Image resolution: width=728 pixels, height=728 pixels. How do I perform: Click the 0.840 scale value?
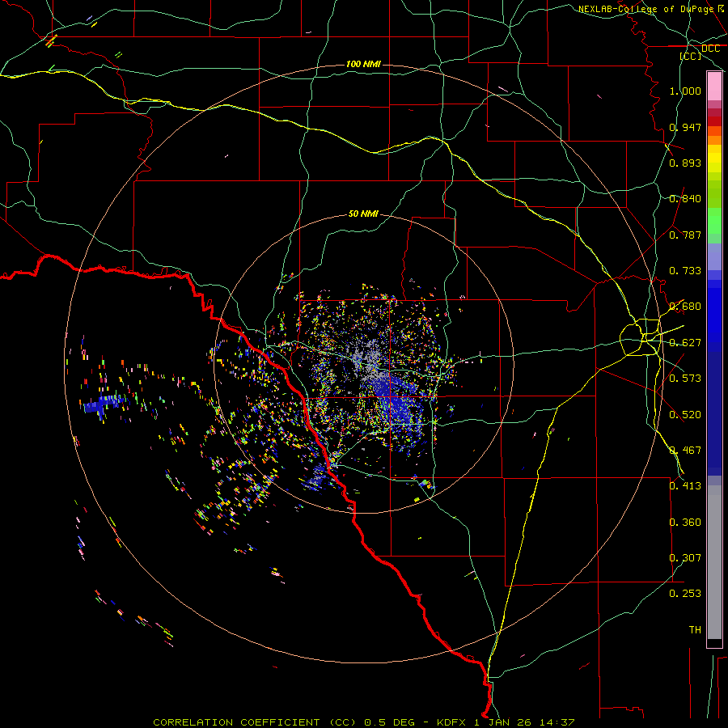pos(685,199)
